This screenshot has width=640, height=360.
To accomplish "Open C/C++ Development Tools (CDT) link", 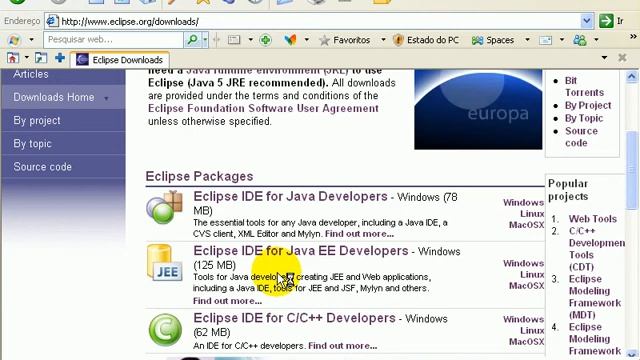I will pos(597,249).
